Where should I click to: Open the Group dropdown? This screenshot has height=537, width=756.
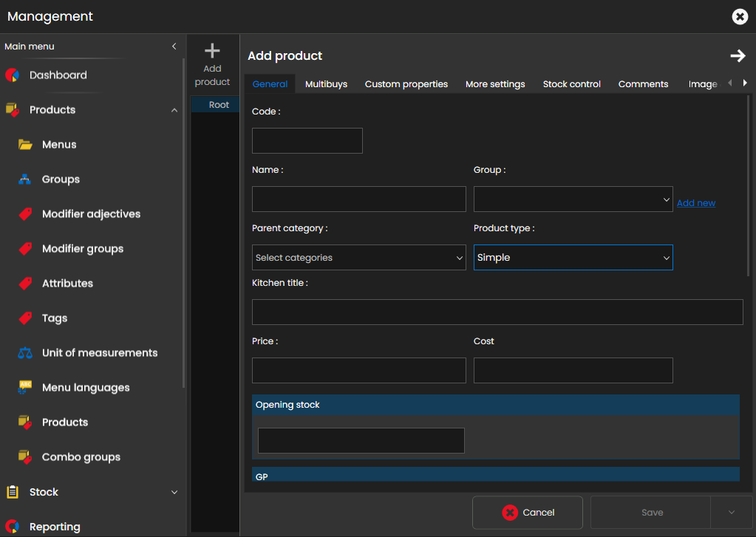pos(573,199)
